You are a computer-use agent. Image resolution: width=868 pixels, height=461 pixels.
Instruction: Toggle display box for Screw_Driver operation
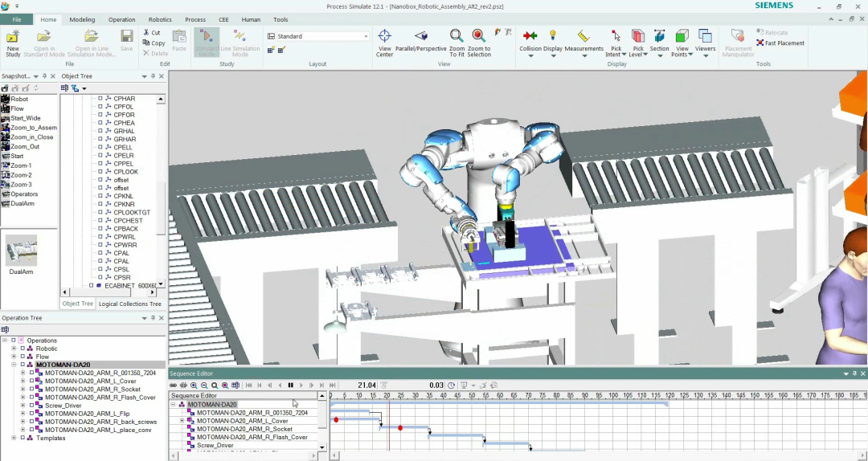coord(31,406)
